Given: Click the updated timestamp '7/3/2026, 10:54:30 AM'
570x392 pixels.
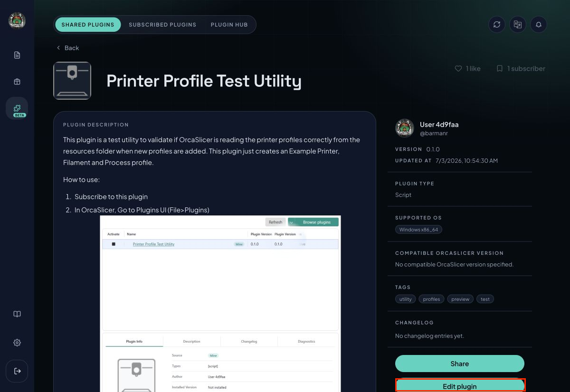Looking at the screenshot, I should (466, 161).
